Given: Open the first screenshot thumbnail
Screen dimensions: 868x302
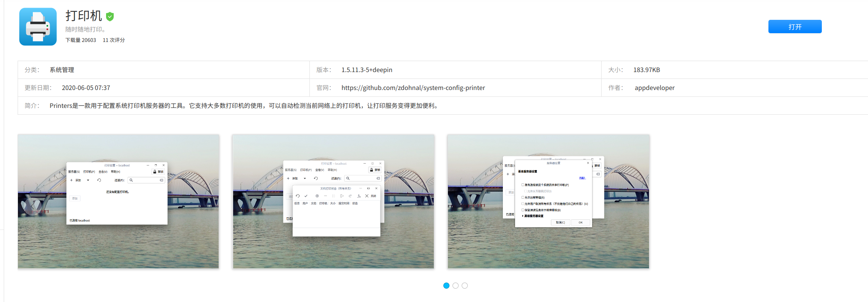Looking at the screenshot, I should click(x=118, y=201).
